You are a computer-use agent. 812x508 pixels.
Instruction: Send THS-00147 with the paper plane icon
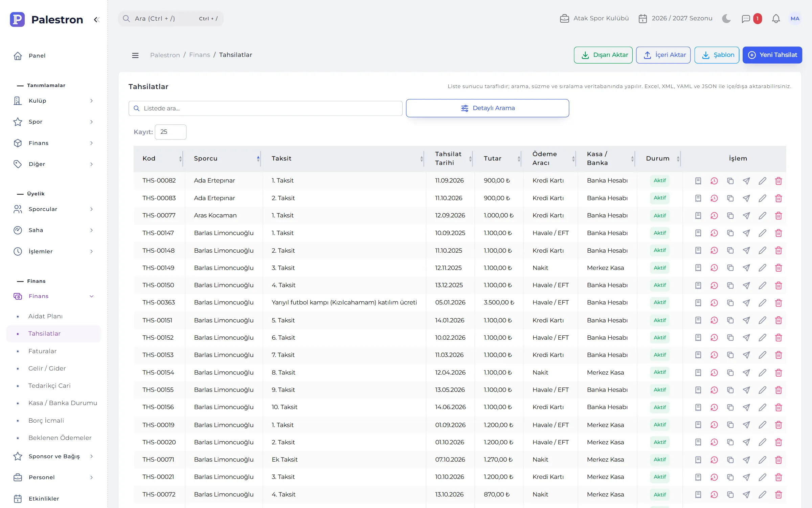(746, 233)
